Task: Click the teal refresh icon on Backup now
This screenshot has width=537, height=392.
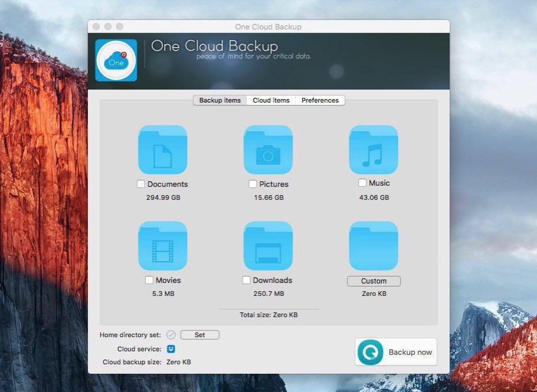Action: click(x=370, y=352)
